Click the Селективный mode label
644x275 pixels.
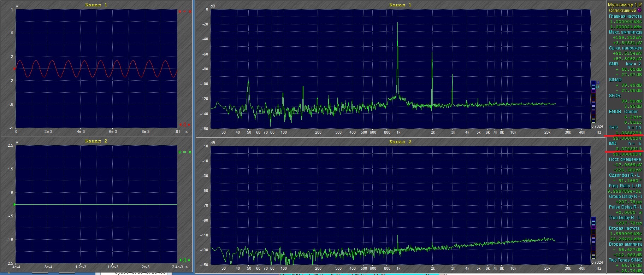pyautogui.click(x=622, y=11)
